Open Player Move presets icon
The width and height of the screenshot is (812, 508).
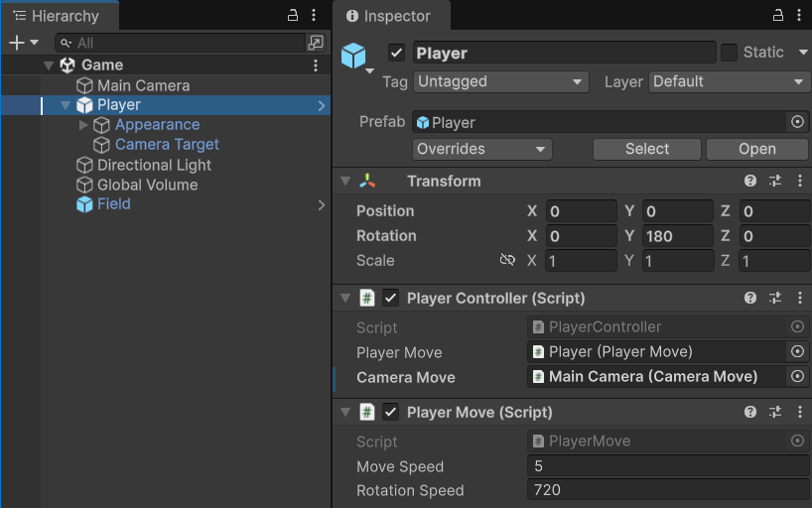click(775, 412)
